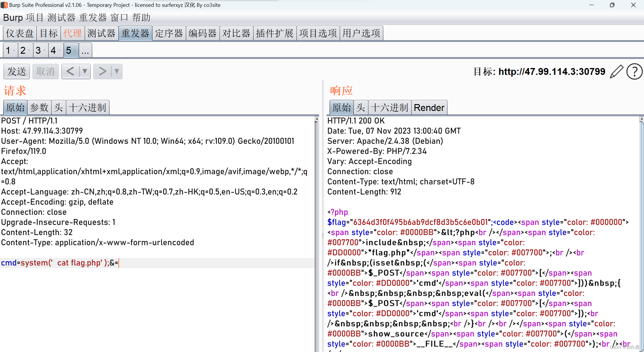Click the Burp Suite logo in title bar
The image size is (644, 352).
[x=4, y=5]
